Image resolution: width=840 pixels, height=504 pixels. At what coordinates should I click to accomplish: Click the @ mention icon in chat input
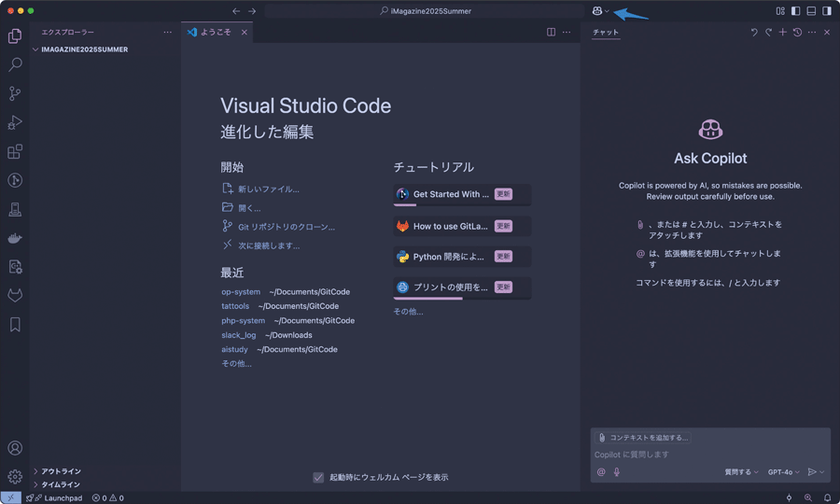(601, 472)
